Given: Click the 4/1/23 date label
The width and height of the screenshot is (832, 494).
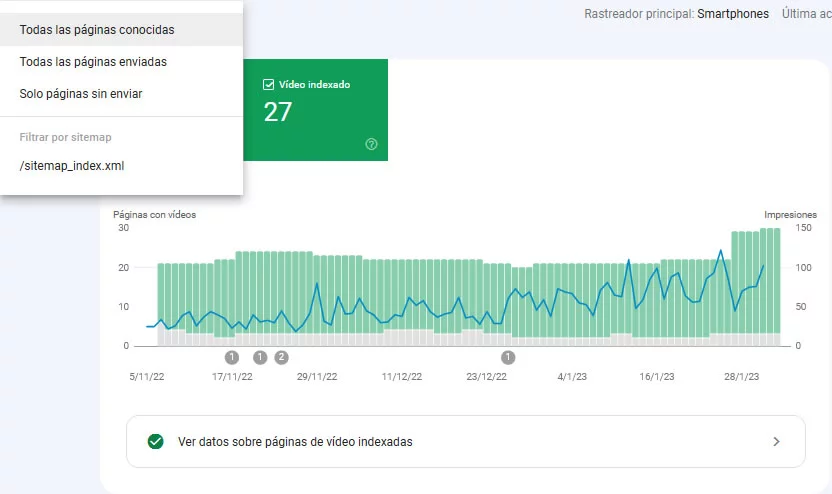Looking at the screenshot, I should pyautogui.click(x=572, y=376).
